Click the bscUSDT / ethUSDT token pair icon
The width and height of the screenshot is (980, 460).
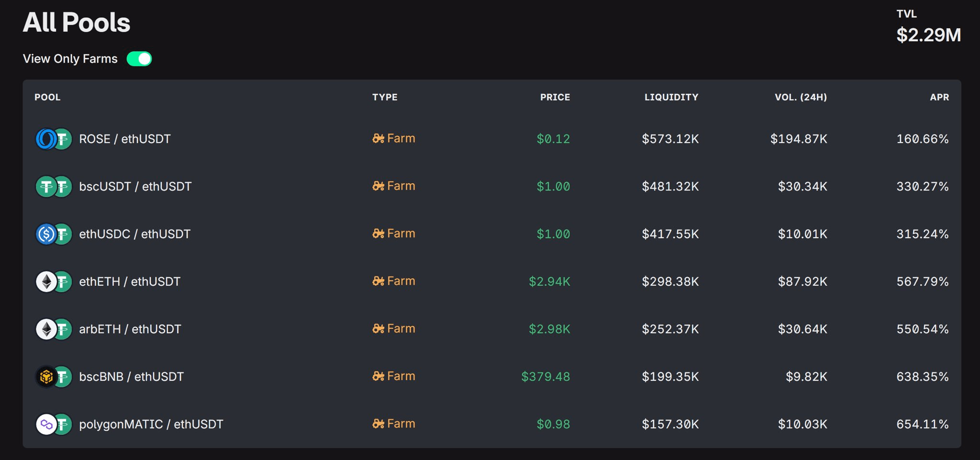click(x=54, y=187)
